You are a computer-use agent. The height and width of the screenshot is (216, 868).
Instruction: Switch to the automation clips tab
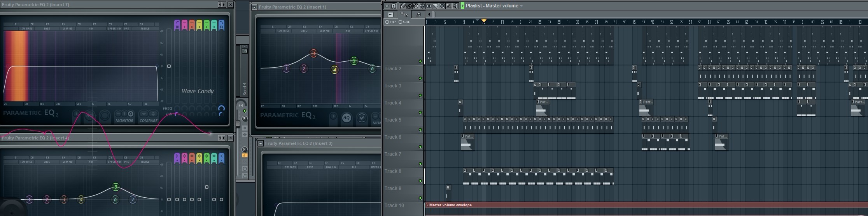[x=404, y=14]
